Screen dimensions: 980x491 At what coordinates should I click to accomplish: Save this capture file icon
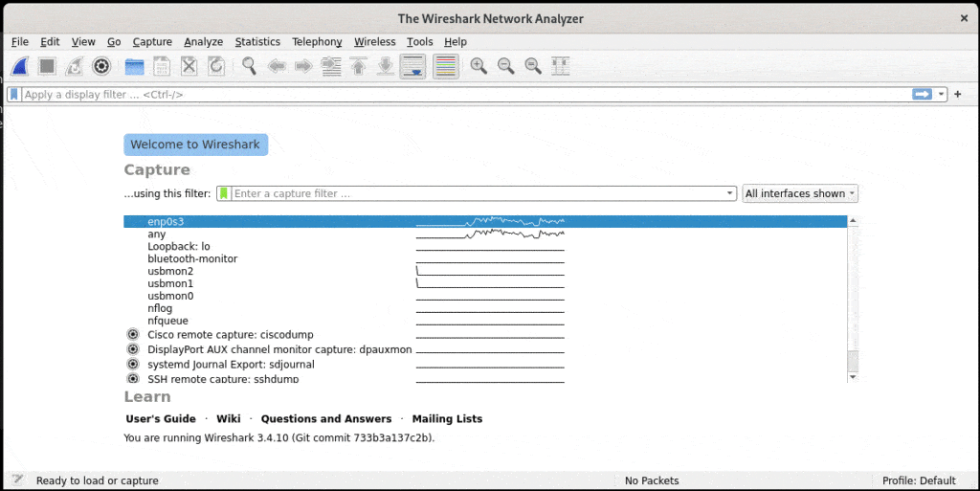click(x=162, y=66)
